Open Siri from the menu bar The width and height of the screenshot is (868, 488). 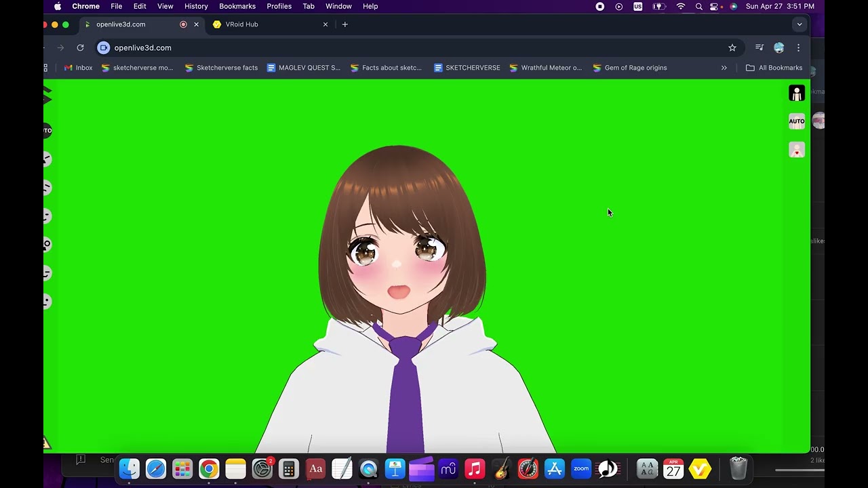(x=733, y=6)
